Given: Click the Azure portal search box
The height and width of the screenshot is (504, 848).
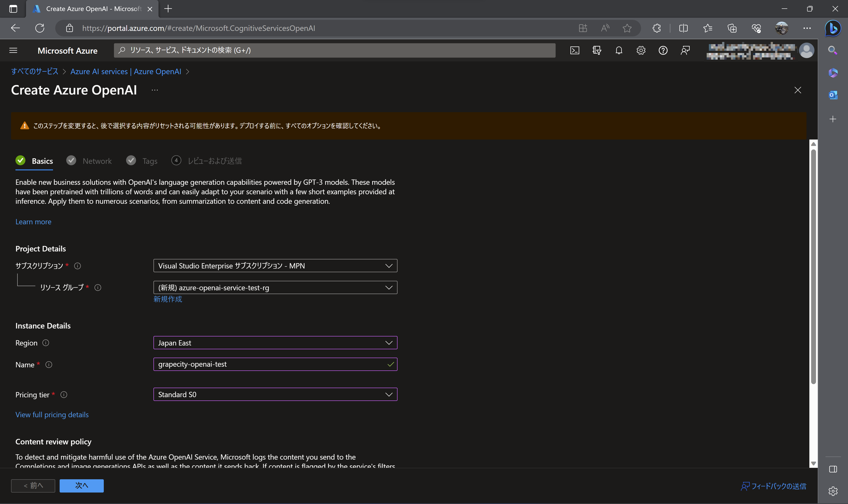Looking at the screenshot, I should tap(335, 50).
